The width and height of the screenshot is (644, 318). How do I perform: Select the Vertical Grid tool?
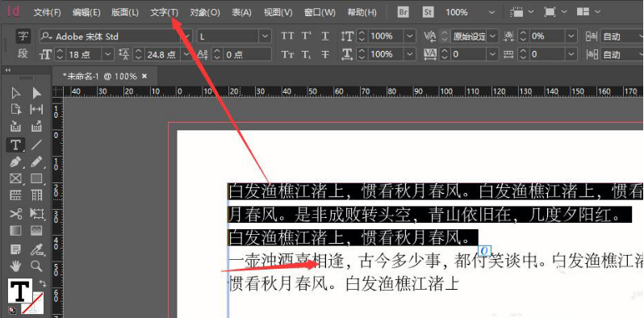36,195
